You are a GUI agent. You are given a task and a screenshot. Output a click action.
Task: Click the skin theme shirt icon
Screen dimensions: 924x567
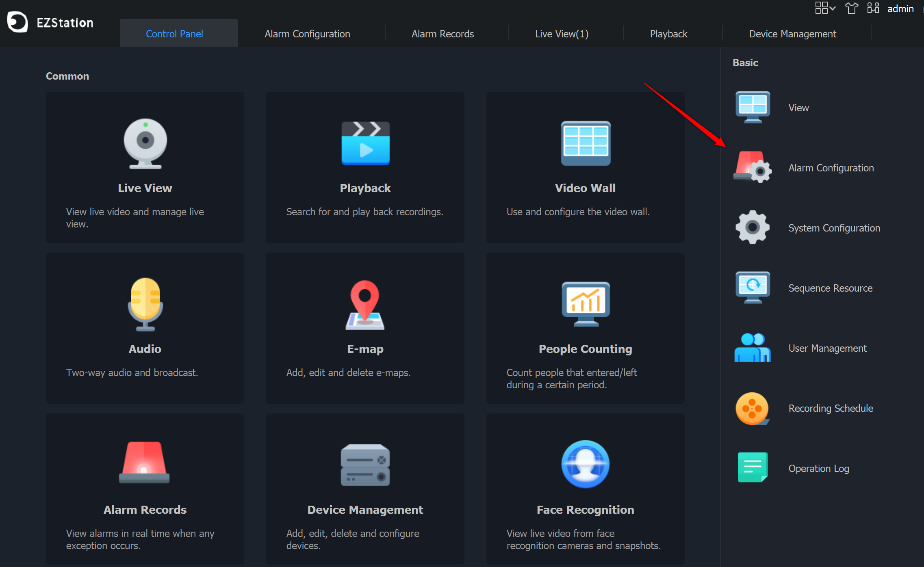tap(851, 8)
